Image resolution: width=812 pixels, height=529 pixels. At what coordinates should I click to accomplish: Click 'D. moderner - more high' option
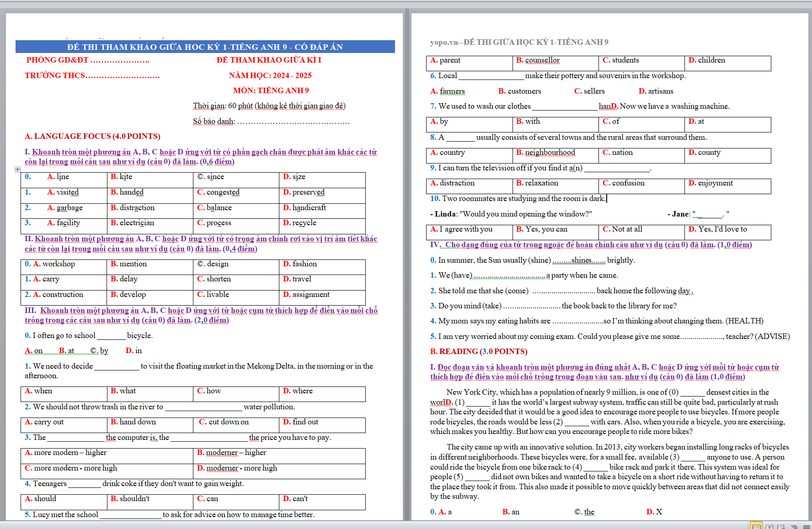point(279,471)
